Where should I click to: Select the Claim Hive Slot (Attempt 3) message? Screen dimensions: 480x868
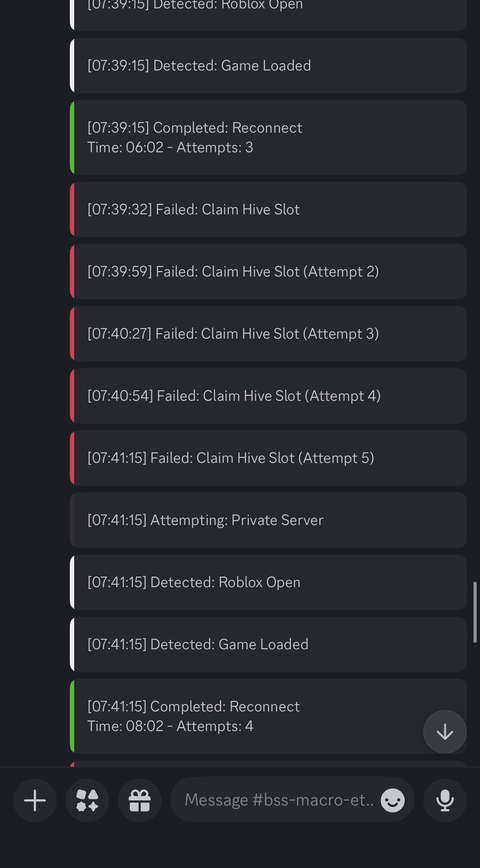pos(268,334)
